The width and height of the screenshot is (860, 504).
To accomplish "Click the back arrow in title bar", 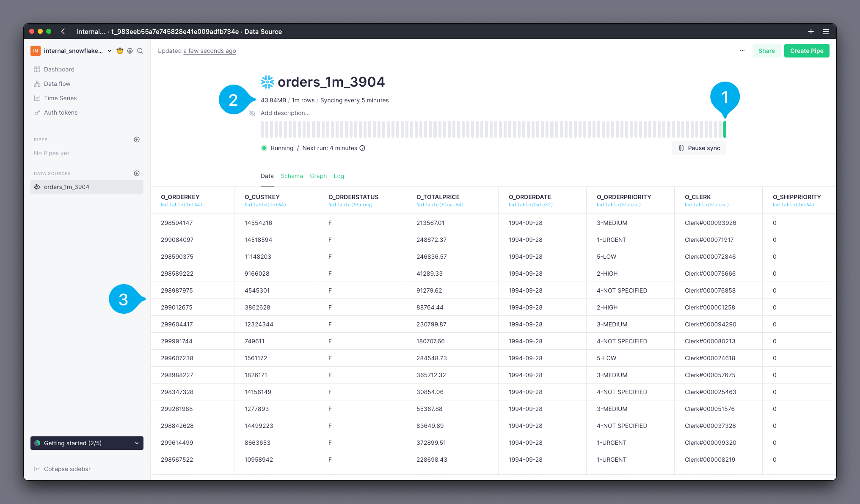I will (x=63, y=31).
